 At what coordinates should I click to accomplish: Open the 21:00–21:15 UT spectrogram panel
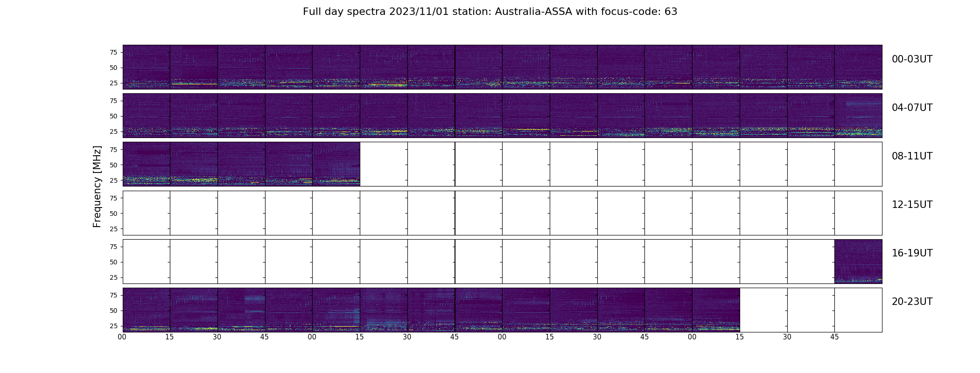pyautogui.click(x=336, y=310)
